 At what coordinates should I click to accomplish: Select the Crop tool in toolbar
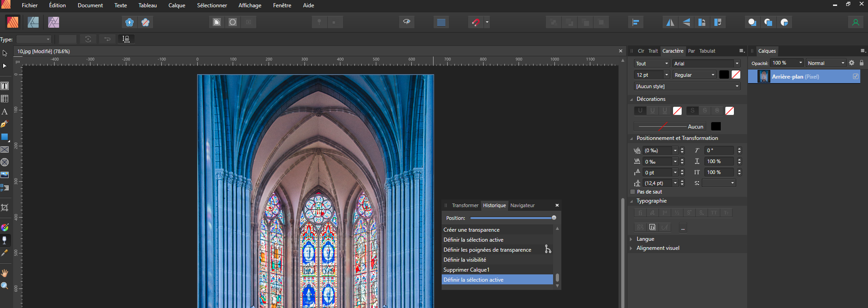(x=5, y=208)
